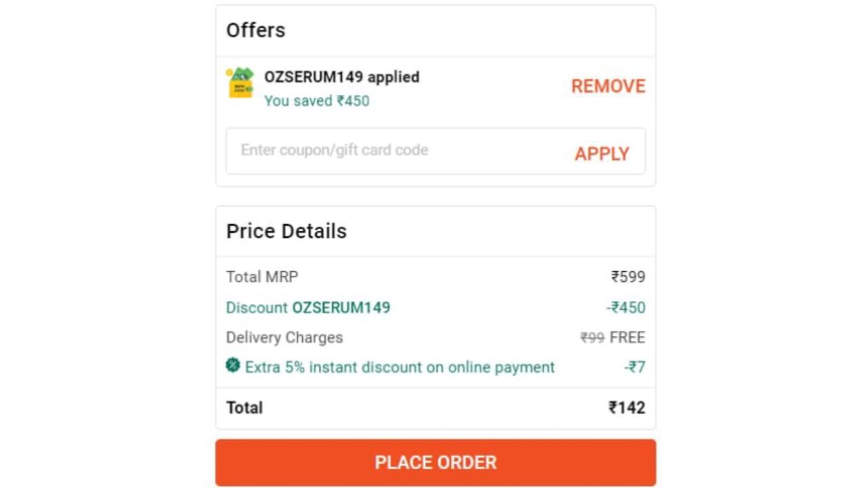Click the Delivery Charges label
868x488 pixels.
(x=284, y=338)
